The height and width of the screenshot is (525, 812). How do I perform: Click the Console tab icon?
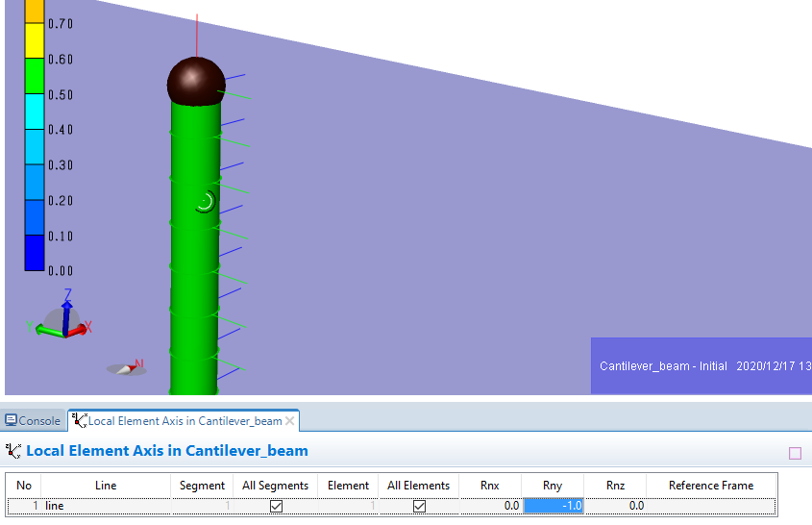(11, 421)
